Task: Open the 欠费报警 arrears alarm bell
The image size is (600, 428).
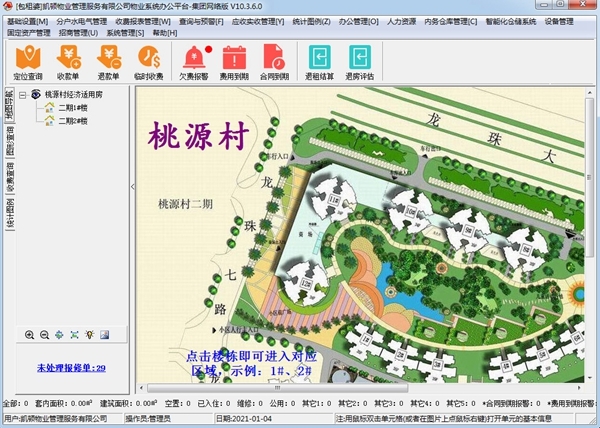Action: 194,62
